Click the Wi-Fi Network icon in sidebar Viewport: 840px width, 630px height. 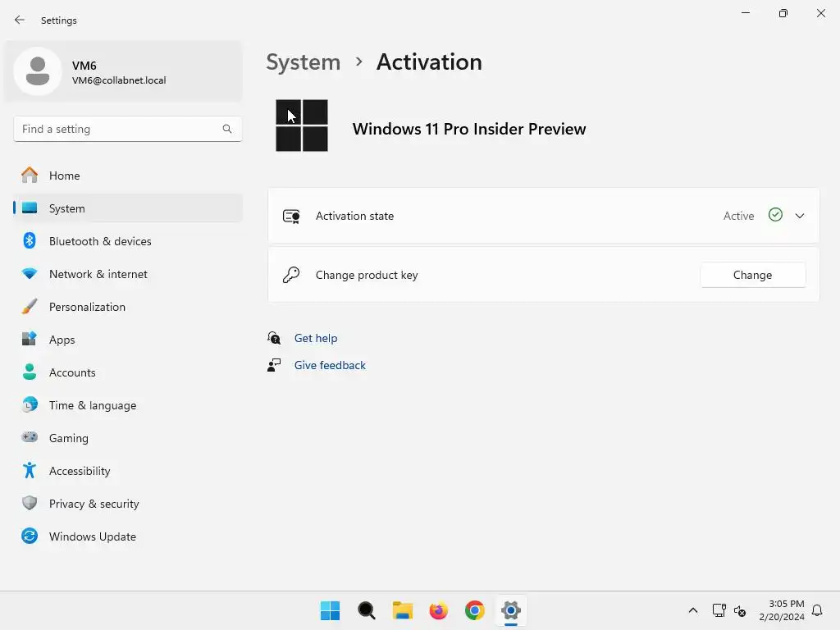tap(30, 273)
